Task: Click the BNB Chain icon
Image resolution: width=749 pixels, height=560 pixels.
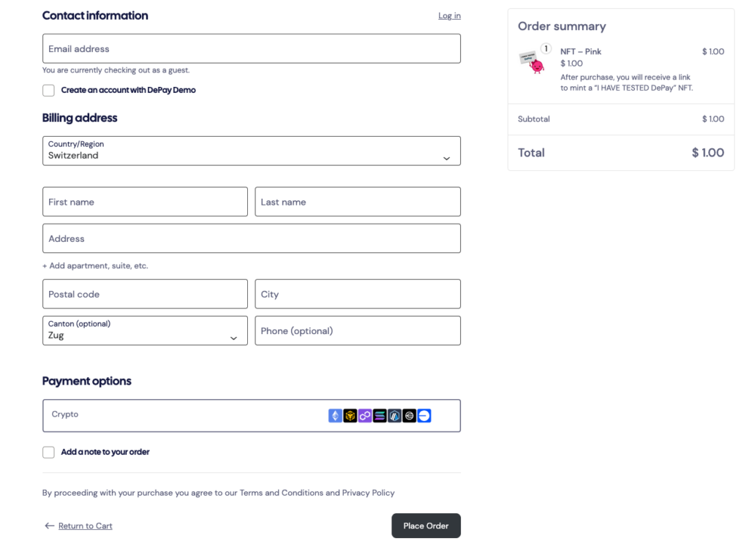Action: click(350, 416)
